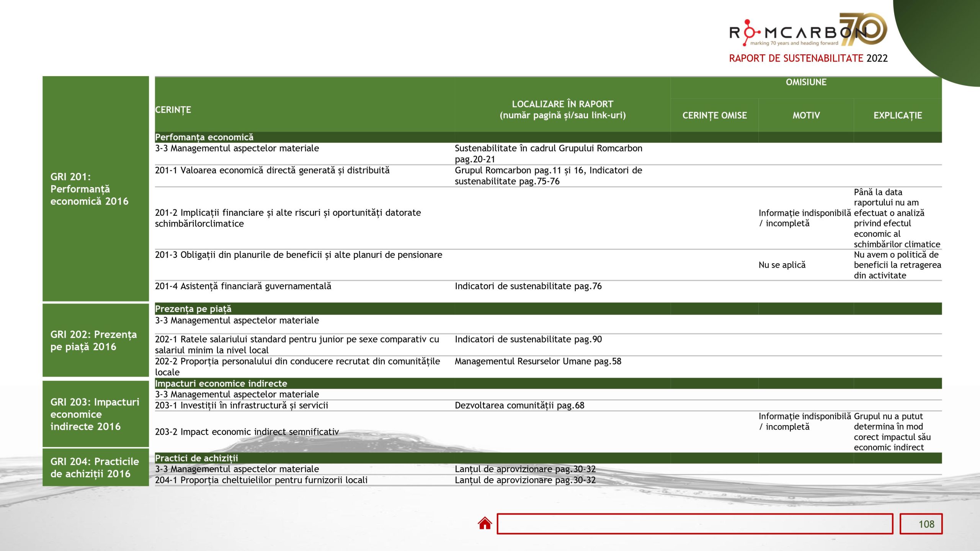The image size is (980, 551).
Task: Click 'Nu avem o politică de beneficii' explanation
Action: click(x=897, y=265)
